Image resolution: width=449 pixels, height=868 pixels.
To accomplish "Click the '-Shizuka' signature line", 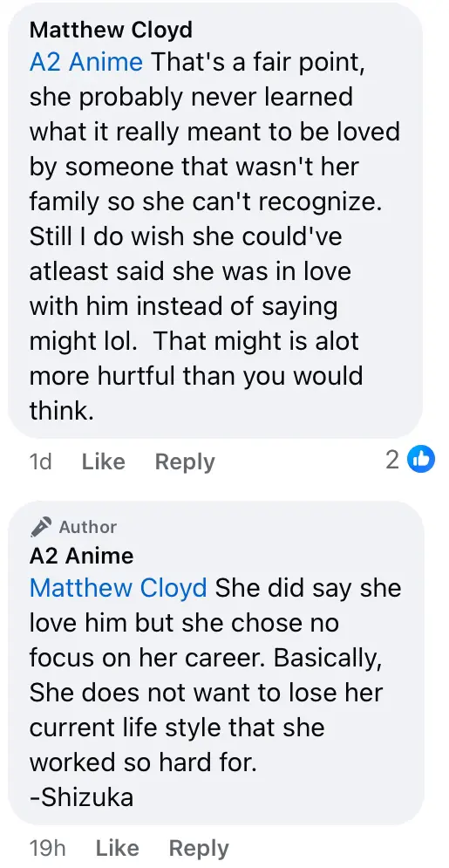I will point(81,797).
